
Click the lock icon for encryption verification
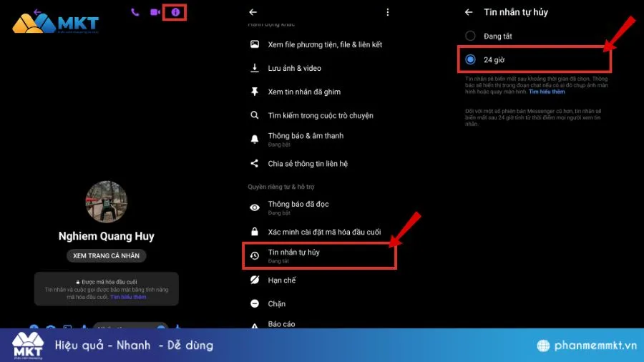(x=255, y=232)
